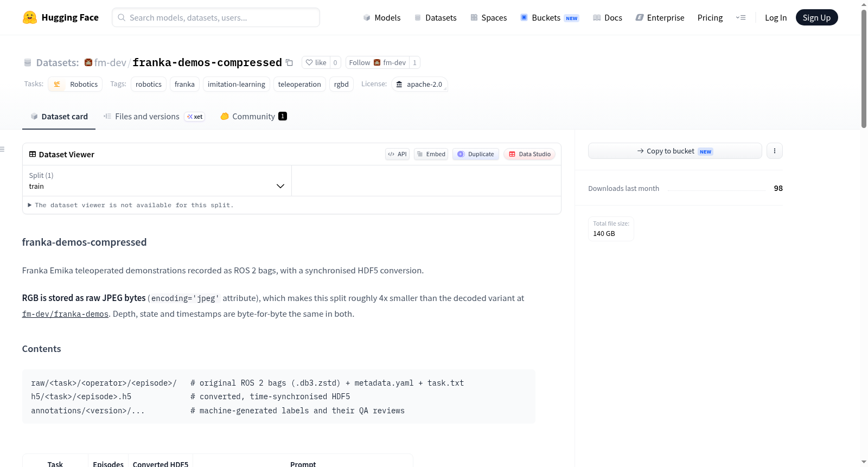Open the Community tab
The image size is (868, 467).
pos(253,116)
